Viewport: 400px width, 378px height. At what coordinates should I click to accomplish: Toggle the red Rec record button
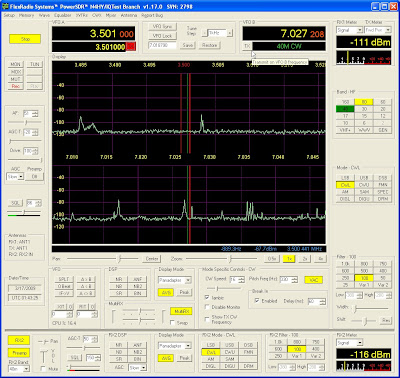[15, 86]
